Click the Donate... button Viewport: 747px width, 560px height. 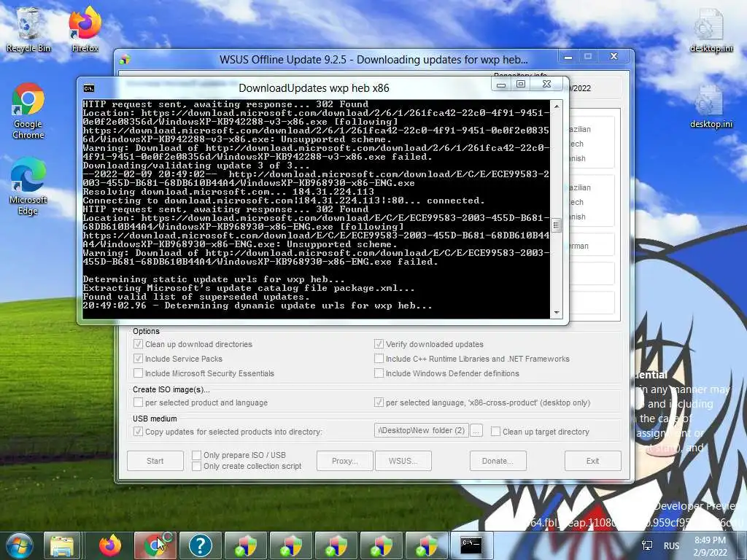tap(498, 461)
